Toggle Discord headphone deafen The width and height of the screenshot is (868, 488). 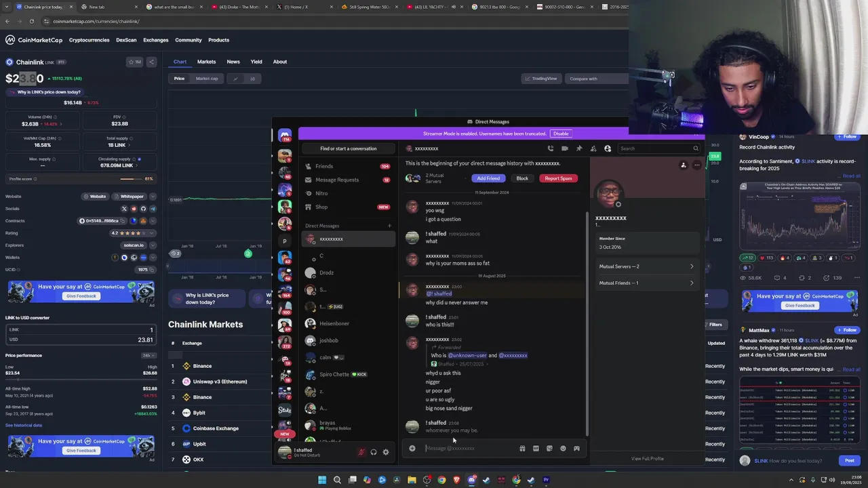(374, 452)
